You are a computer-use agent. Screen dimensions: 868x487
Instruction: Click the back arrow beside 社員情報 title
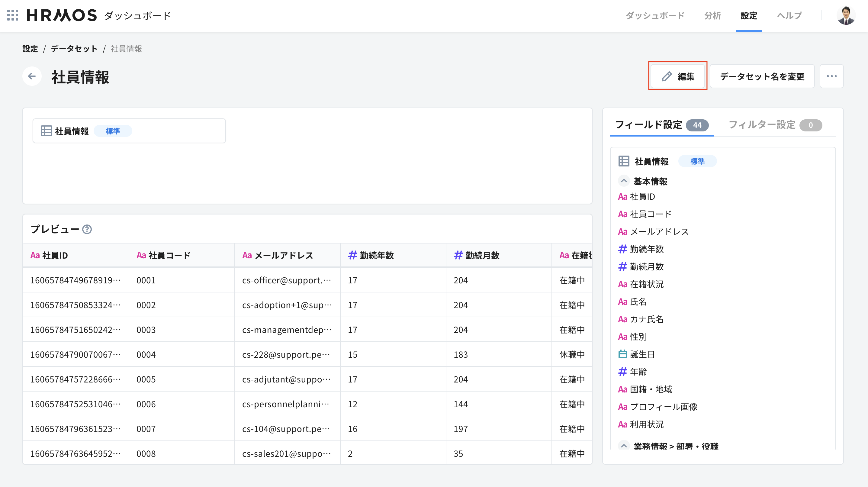tap(32, 76)
